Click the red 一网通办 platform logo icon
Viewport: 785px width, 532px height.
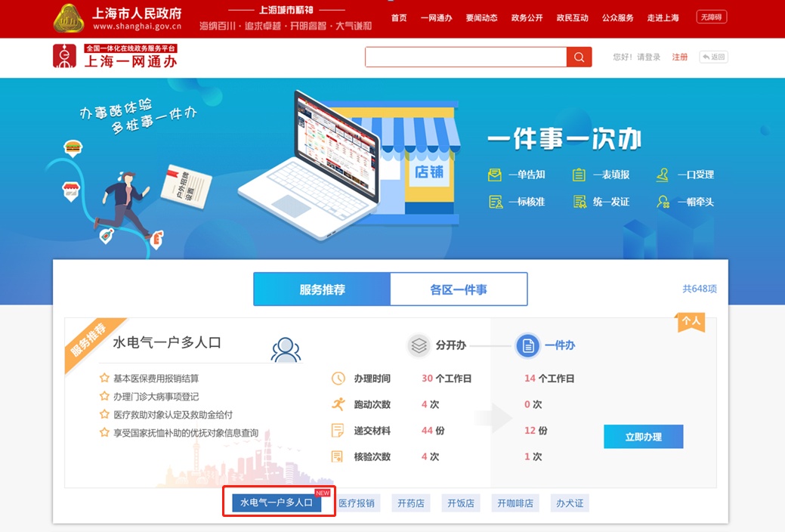click(x=64, y=56)
